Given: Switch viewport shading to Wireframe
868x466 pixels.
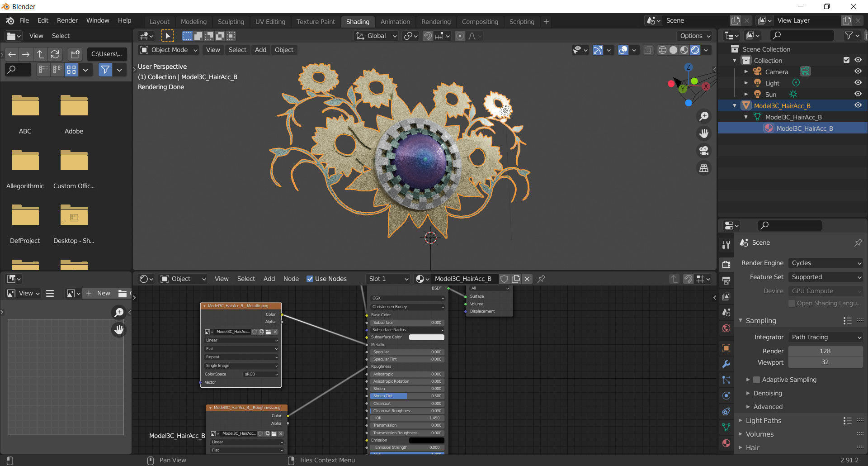Looking at the screenshot, I should [662, 50].
